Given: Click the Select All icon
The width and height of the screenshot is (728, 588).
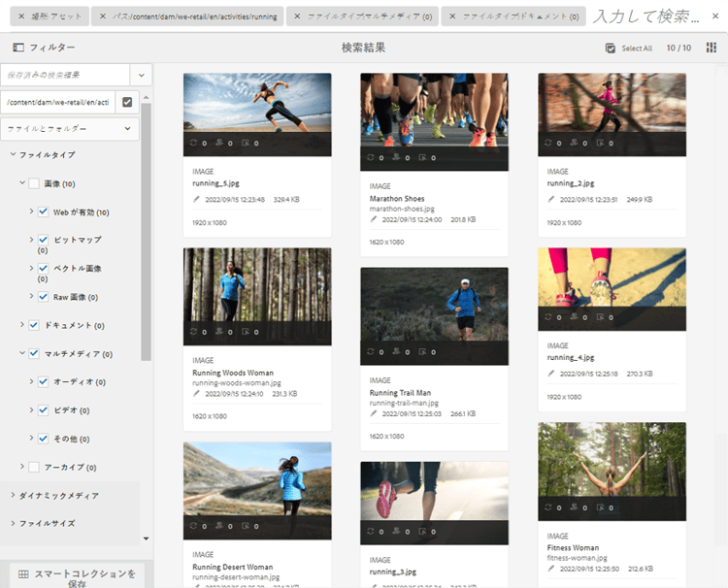Looking at the screenshot, I should tap(611, 48).
